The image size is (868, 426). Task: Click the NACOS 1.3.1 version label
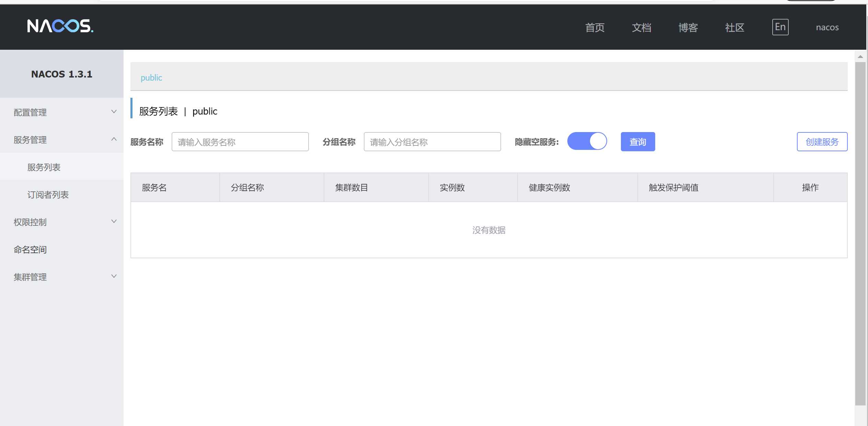[62, 74]
